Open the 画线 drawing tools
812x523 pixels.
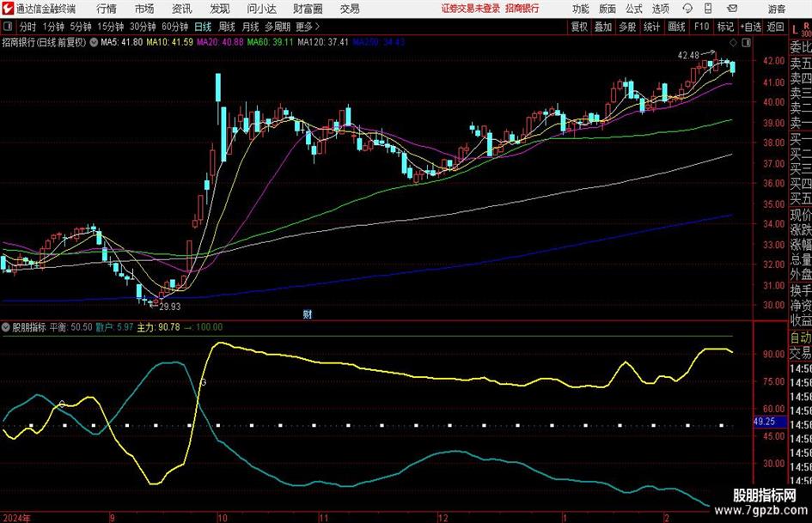tap(676, 27)
